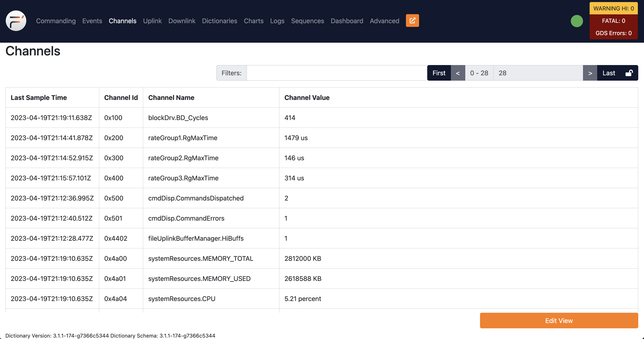Viewport: 644px width, 339px height.
Task: Select the blockDrv.BD_Cycles channel row
Action: 178,118
